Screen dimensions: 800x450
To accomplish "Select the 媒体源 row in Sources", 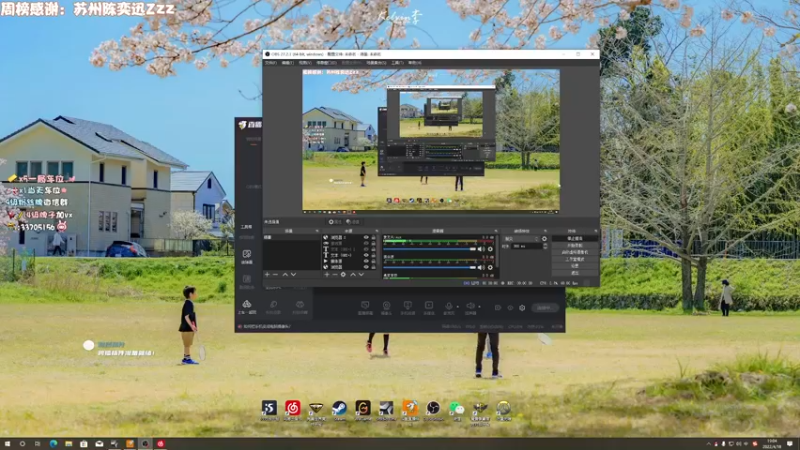I will [350, 261].
